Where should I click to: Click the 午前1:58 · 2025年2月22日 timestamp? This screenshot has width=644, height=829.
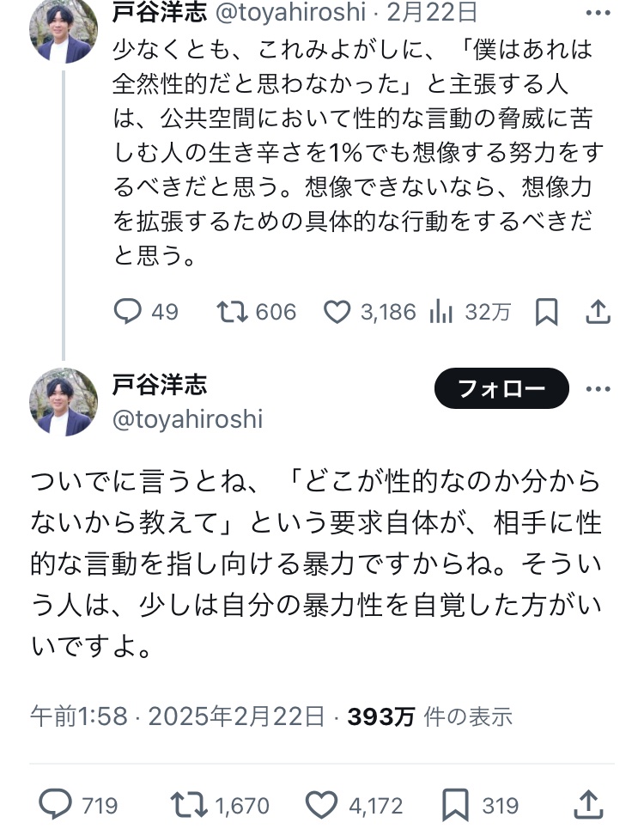point(178,716)
